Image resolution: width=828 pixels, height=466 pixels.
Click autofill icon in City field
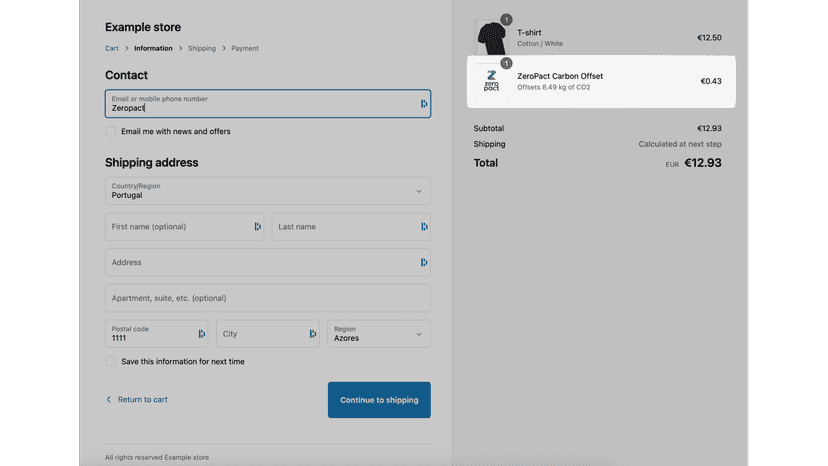pyautogui.click(x=313, y=334)
